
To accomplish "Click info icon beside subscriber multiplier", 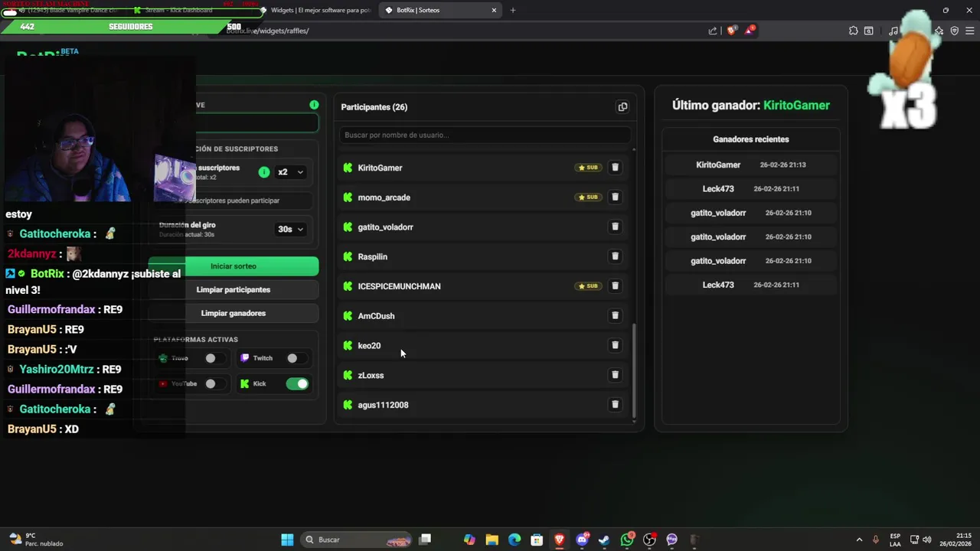I will pos(264,172).
